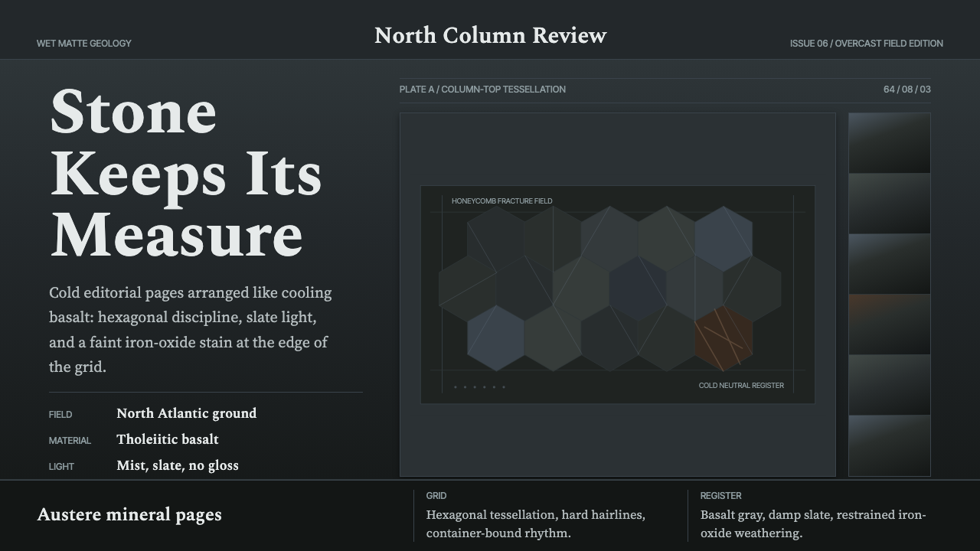Click Issue 06 / Overcast Field Edition text
Screen dimensions: 980x551
pos(867,44)
